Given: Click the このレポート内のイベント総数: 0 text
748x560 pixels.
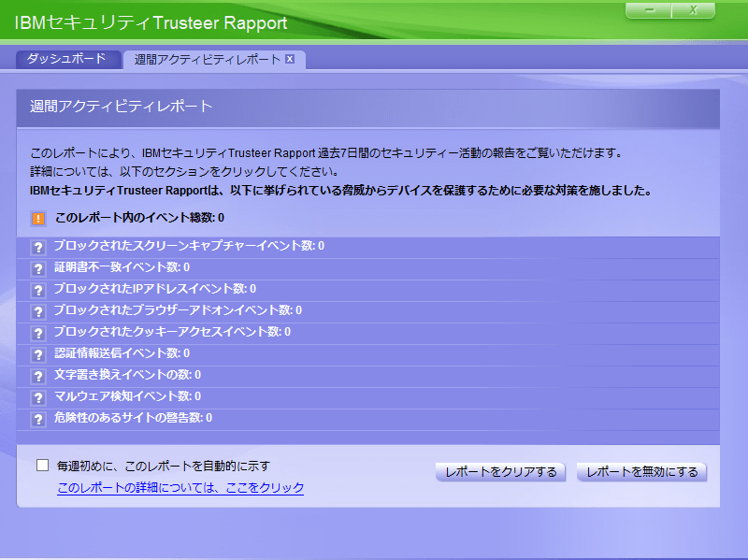Looking at the screenshot, I should (x=139, y=218).
